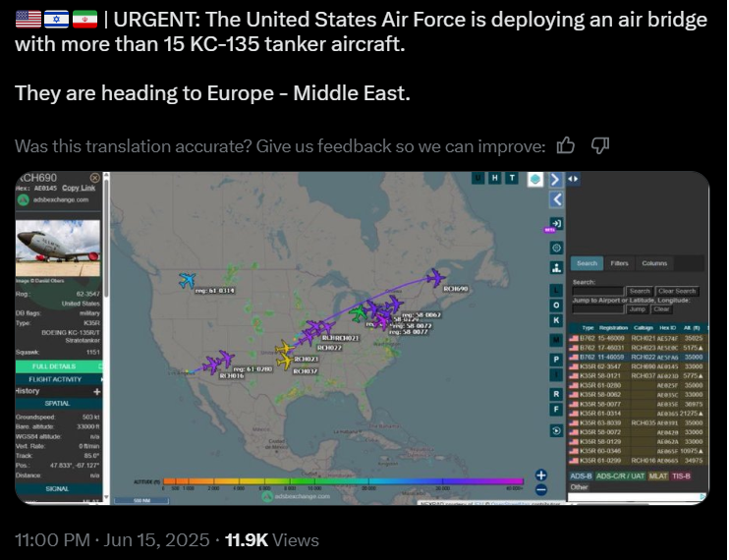Toggle the R map option button
The width and height of the screenshot is (729, 560).
(556, 394)
